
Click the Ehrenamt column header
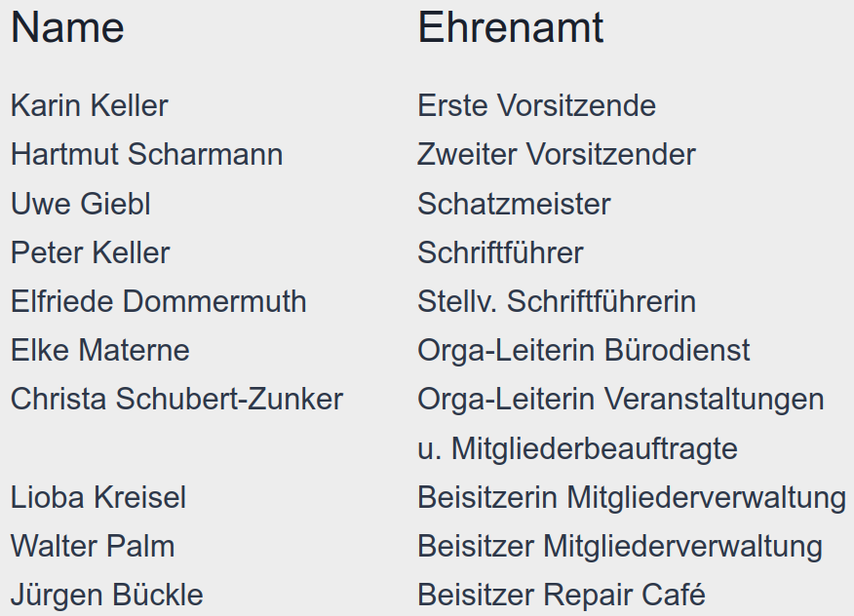[x=510, y=28]
